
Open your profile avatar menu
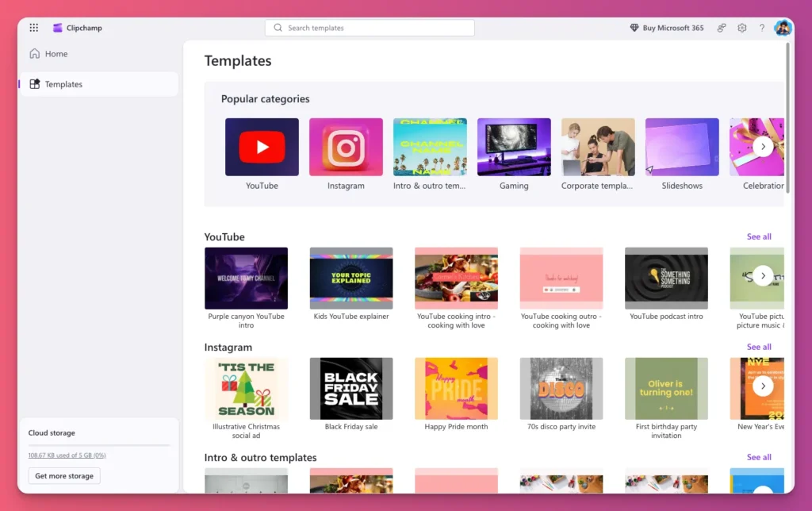[783, 28]
